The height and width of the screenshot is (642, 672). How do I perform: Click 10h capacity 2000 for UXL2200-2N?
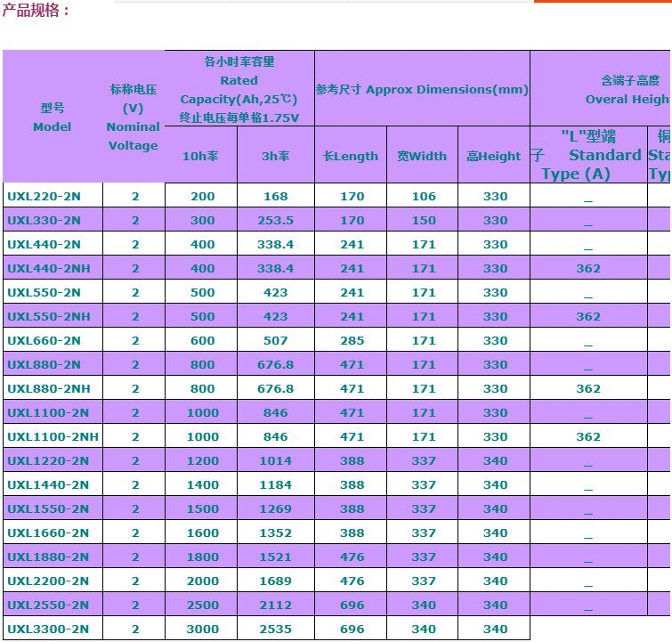coord(203,581)
